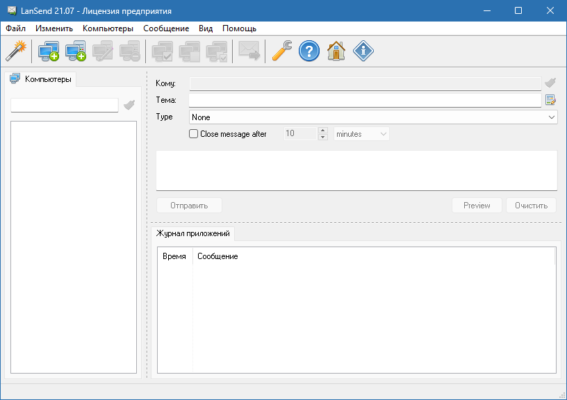Open the Вид menu

(x=205, y=28)
